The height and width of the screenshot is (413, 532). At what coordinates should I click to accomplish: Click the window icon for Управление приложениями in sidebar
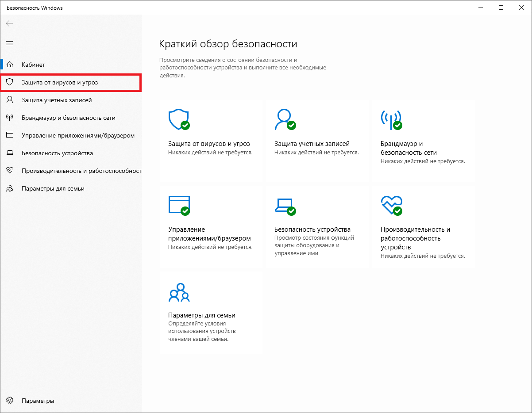[x=10, y=135]
